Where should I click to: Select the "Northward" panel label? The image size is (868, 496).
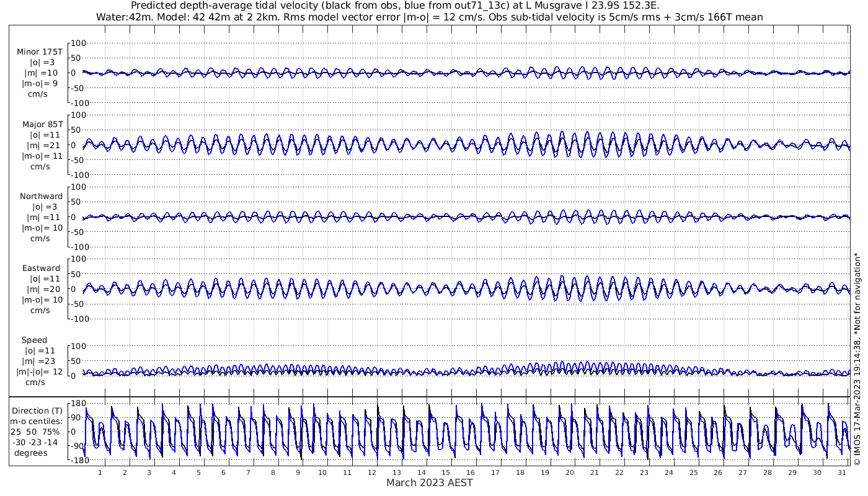click(x=42, y=197)
